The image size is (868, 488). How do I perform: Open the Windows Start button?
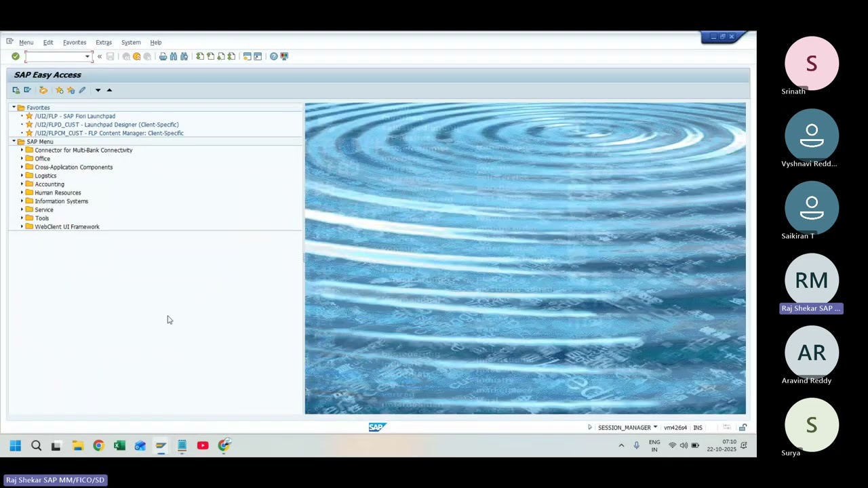(15, 445)
